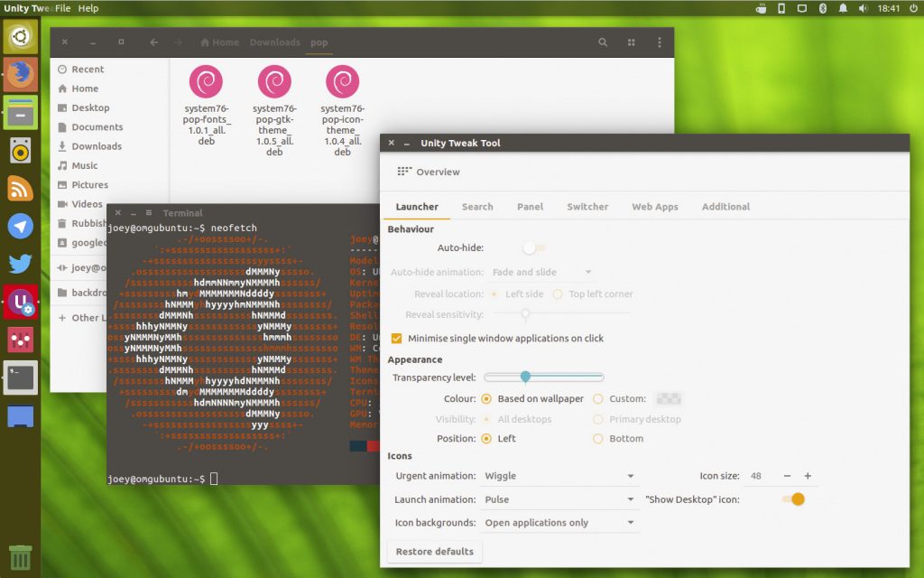Click Restore defaults button

click(435, 552)
